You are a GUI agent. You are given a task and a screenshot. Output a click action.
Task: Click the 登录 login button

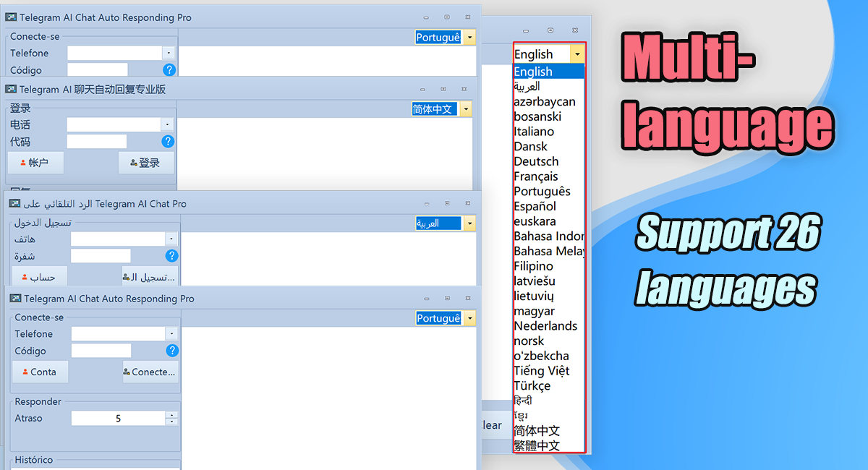[x=146, y=162]
